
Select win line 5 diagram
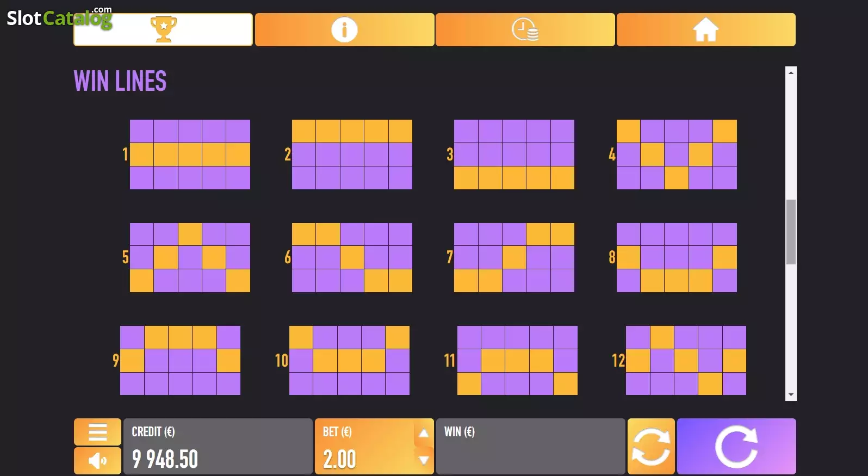pos(190,257)
